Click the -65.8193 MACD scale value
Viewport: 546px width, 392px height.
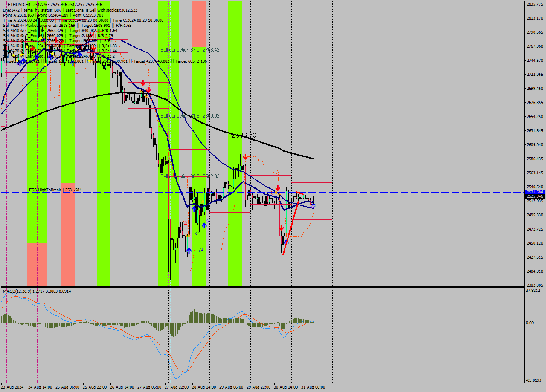[x=534, y=380]
